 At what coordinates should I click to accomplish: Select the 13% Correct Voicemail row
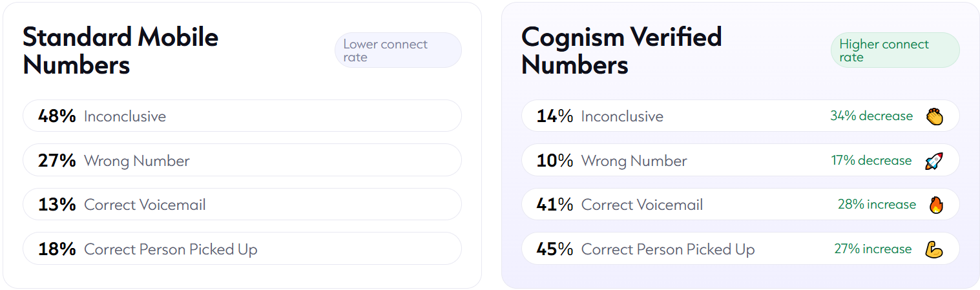click(242, 205)
